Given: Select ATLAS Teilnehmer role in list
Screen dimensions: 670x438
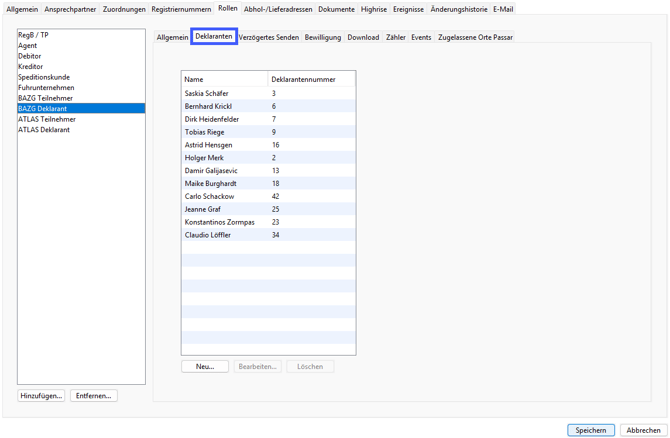Looking at the screenshot, I should pos(47,119).
